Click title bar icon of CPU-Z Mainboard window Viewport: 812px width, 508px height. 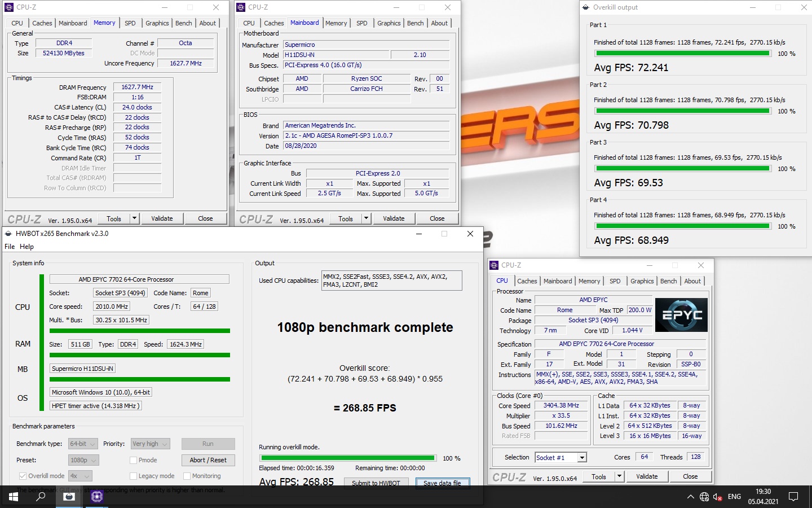(x=241, y=7)
